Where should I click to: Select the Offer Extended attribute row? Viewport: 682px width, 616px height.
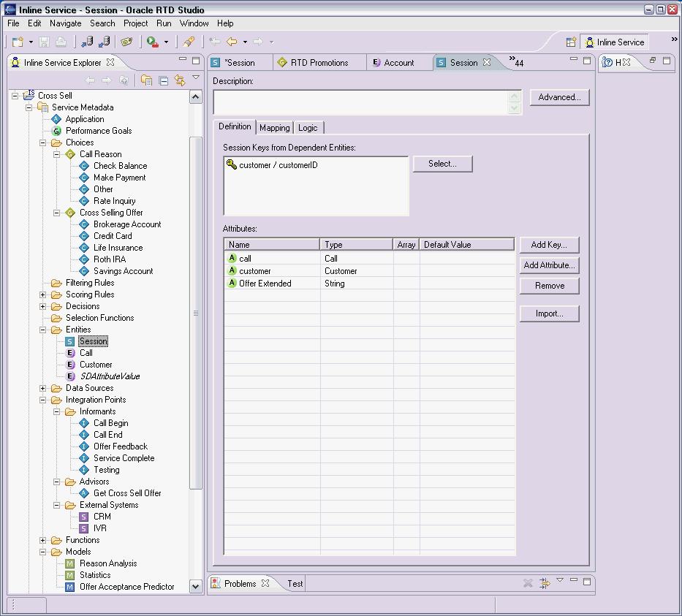click(369, 284)
